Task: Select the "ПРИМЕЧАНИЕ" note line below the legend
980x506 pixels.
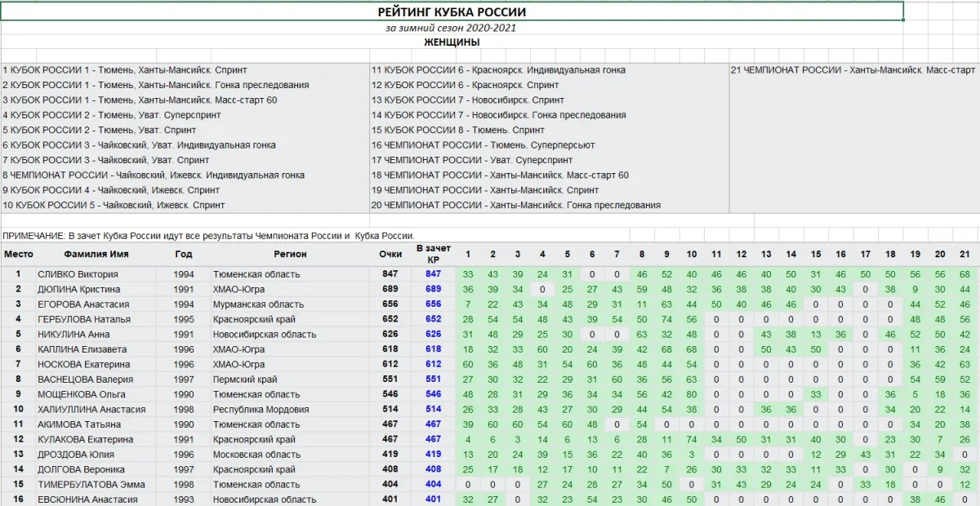Action: pyautogui.click(x=209, y=236)
